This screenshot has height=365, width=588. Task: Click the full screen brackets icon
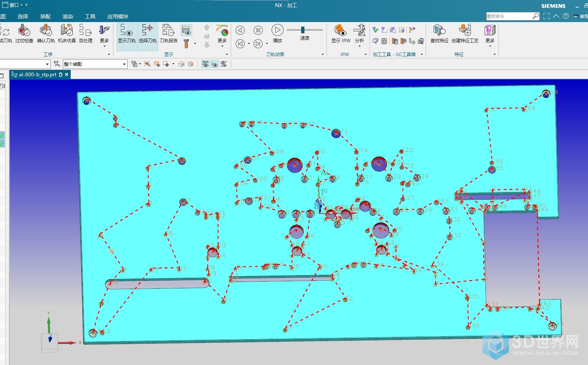(546, 16)
